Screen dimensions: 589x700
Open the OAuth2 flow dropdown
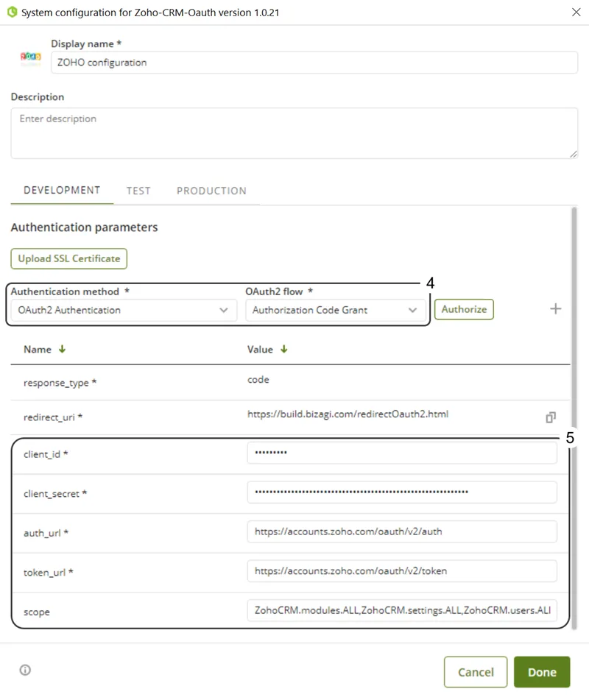[x=335, y=310]
